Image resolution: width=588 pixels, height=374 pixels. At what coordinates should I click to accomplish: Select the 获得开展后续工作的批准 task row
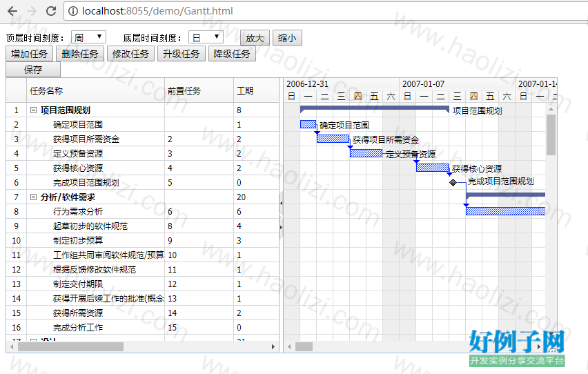tap(142, 299)
